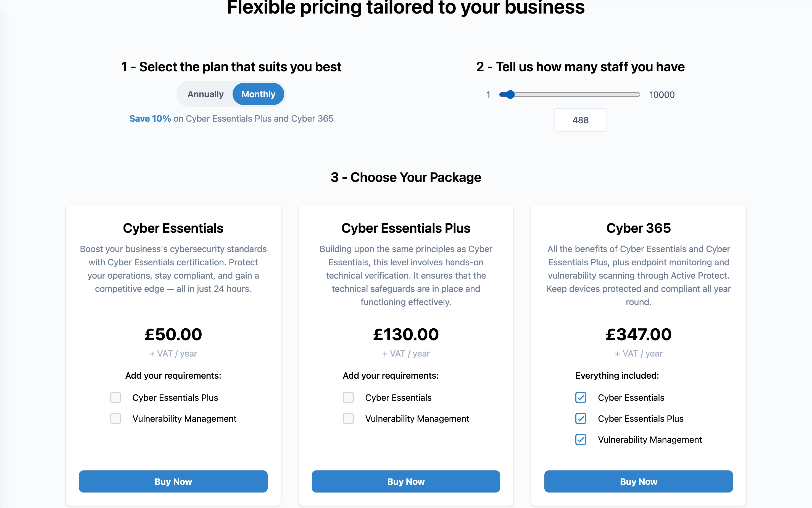Switch billing to Annually
Image resolution: width=812 pixels, height=508 pixels.
tap(205, 94)
